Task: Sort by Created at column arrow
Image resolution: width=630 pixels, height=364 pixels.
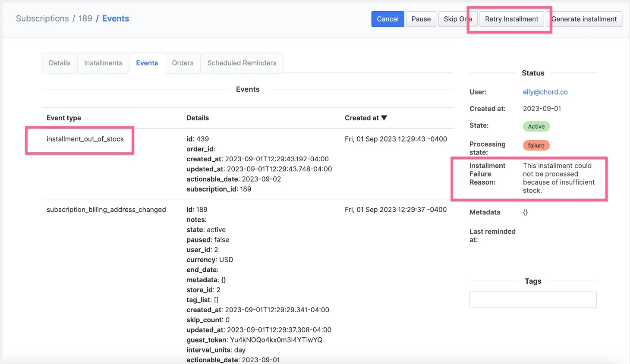Action: tap(384, 118)
